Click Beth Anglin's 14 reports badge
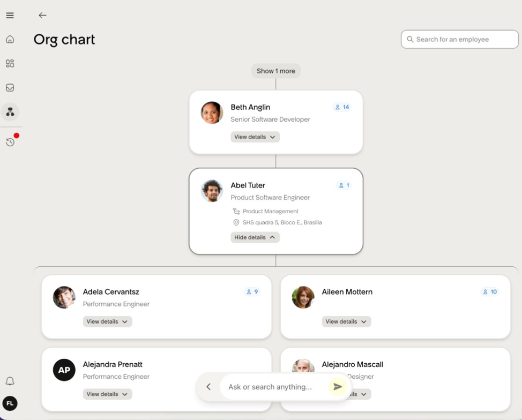Image resolution: width=522 pixels, height=420 pixels. 342,107
